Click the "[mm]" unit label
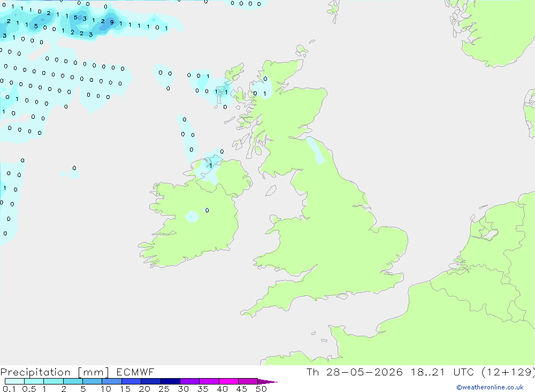Screen dimensions: 535x392 [94, 372]
